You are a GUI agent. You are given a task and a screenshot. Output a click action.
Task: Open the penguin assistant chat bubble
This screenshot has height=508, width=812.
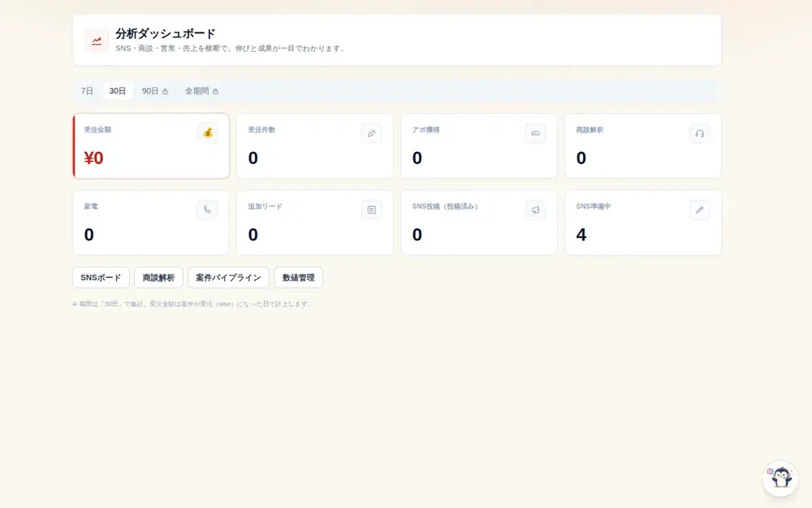click(x=780, y=478)
